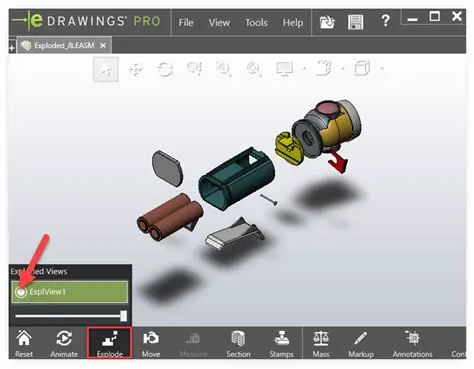Expand the display style cube dropdown arrow
This screenshot has width=474, height=369.
382,69
